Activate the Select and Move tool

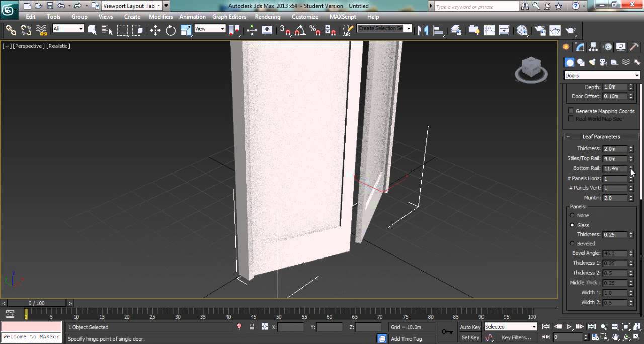pyautogui.click(x=155, y=30)
